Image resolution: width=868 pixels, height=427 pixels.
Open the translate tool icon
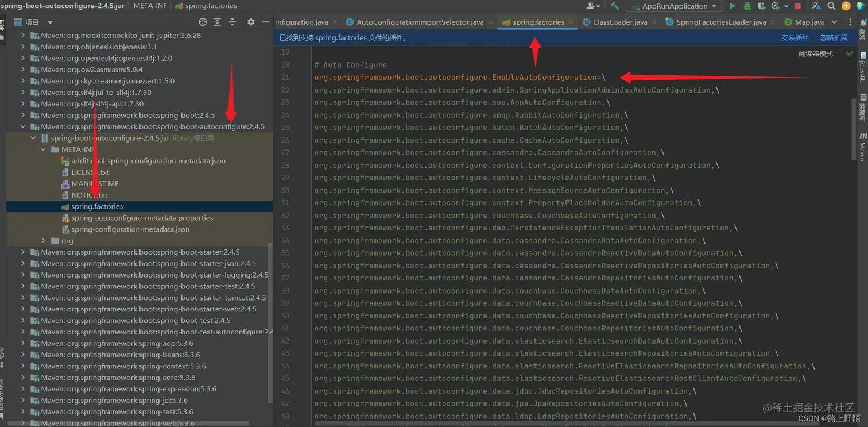[816, 6]
